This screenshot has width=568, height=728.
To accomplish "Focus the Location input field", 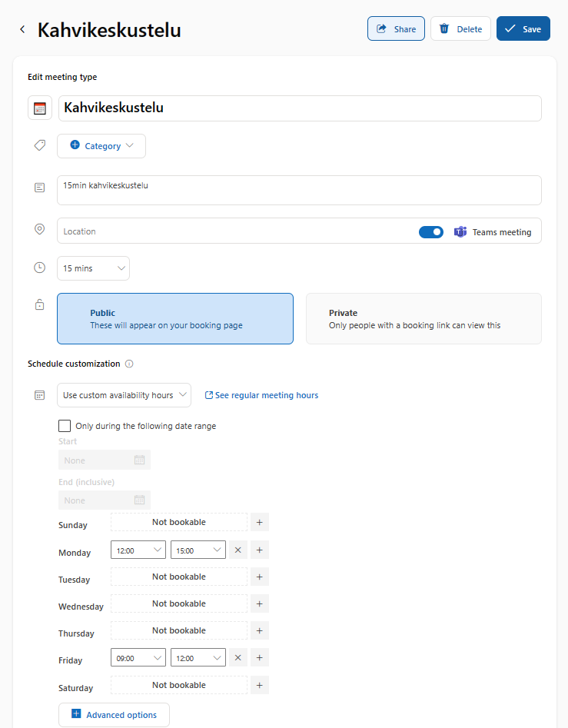I will [x=234, y=231].
